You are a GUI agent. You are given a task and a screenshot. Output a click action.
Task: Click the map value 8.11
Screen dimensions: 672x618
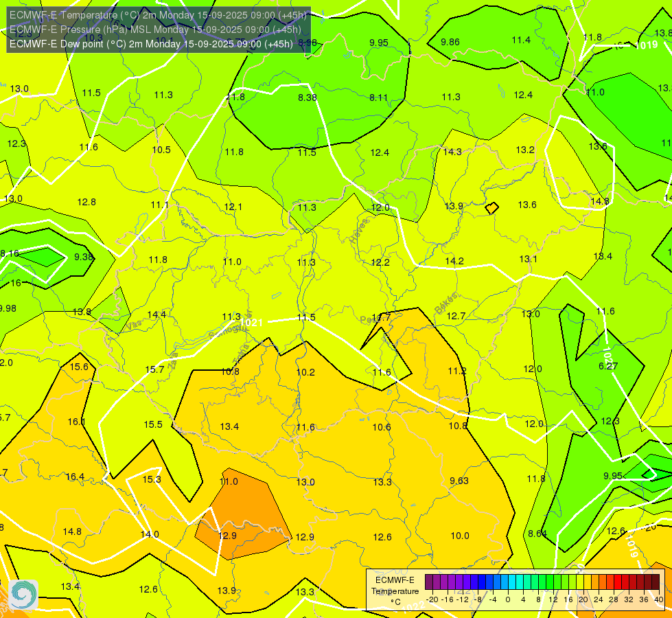point(378,98)
